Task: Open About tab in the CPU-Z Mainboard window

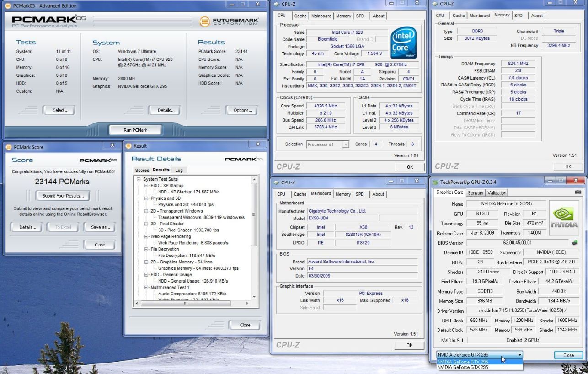Action: point(378,194)
